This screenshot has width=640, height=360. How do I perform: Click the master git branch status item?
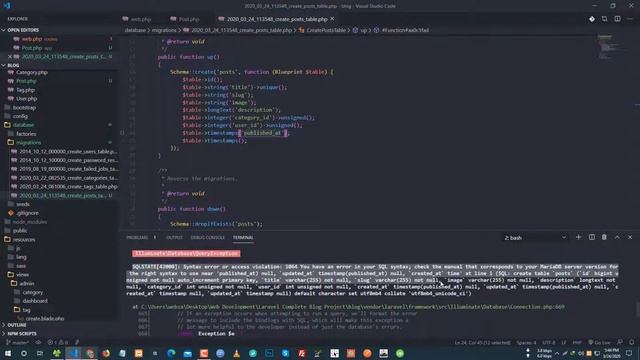point(18,342)
